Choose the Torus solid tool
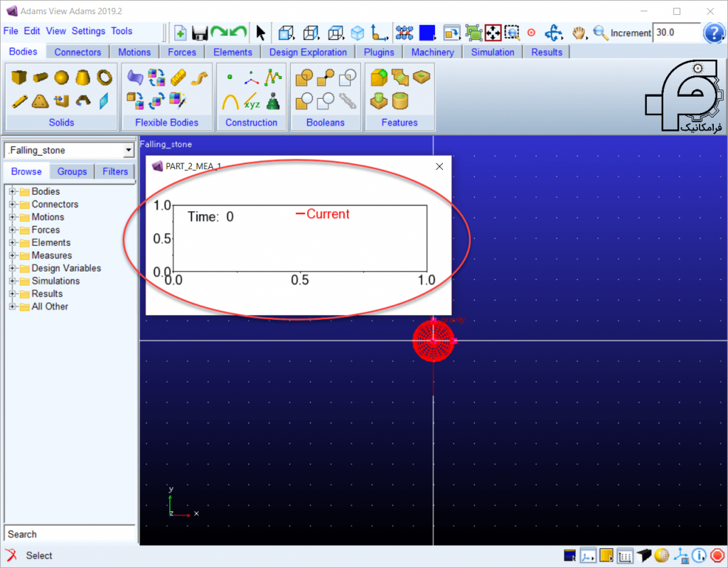 [105, 77]
